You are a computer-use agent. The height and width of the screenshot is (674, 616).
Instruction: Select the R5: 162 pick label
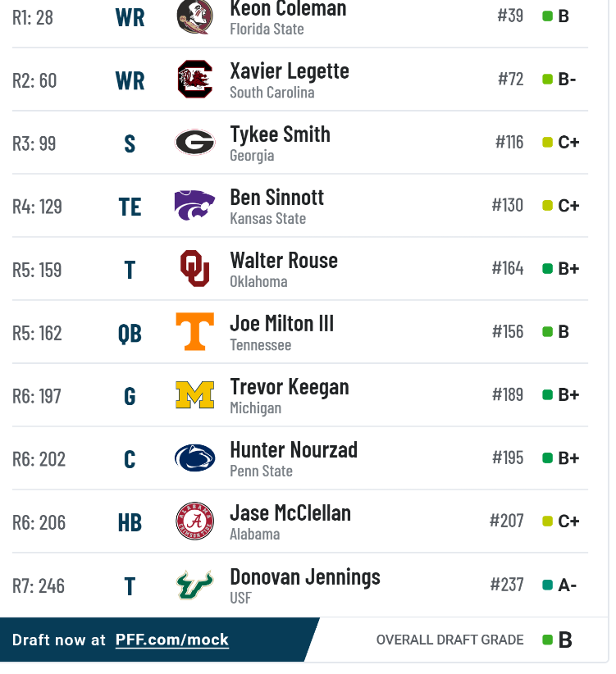(x=37, y=333)
